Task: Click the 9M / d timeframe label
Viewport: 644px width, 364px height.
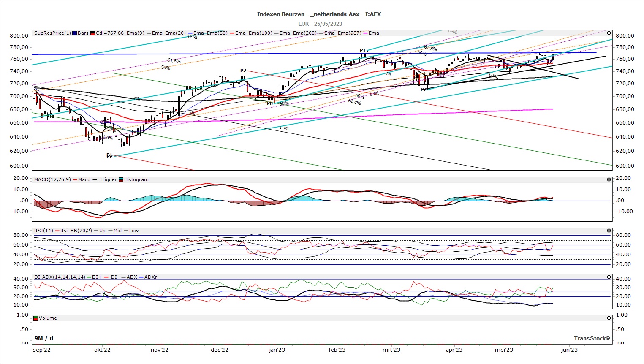Action: pyautogui.click(x=44, y=338)
